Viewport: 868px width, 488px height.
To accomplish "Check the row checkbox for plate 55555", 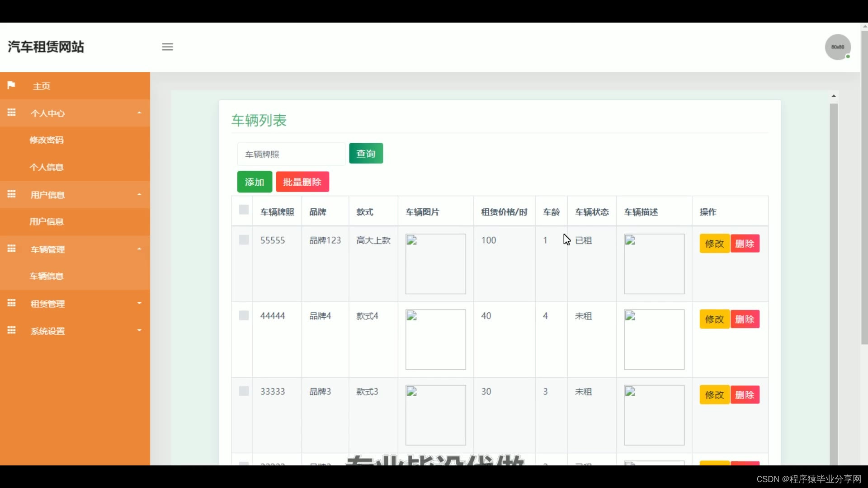I will point(244,240).
